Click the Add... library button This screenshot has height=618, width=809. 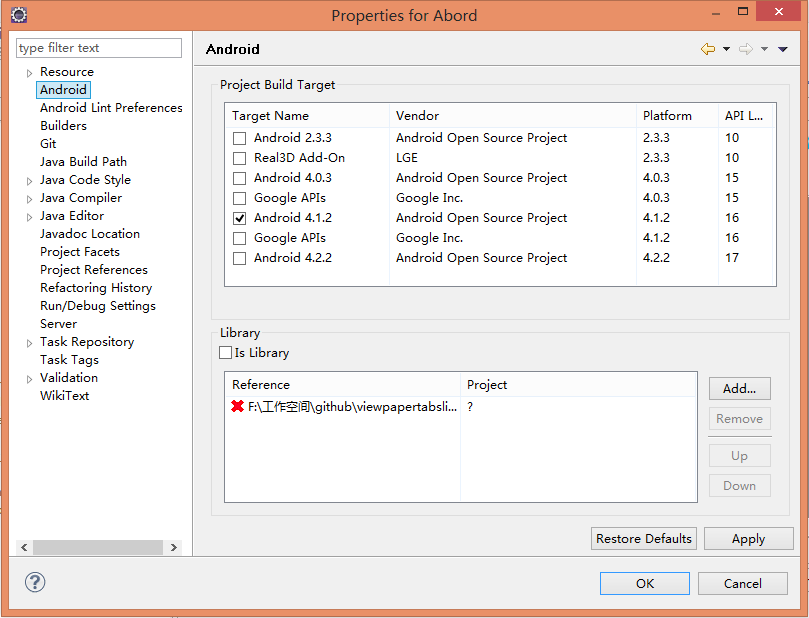click(x=739, y=388)
